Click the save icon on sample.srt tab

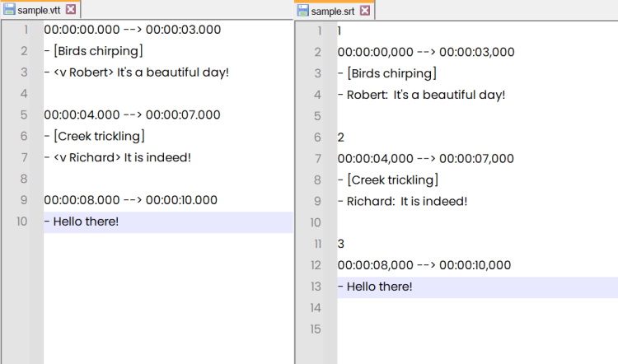click(302, 11)
